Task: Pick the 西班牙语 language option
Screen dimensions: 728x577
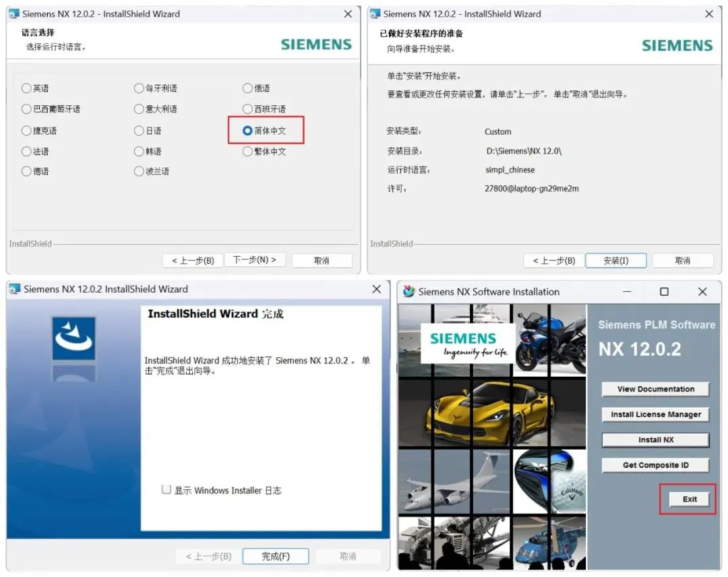Action: [247, 109]
